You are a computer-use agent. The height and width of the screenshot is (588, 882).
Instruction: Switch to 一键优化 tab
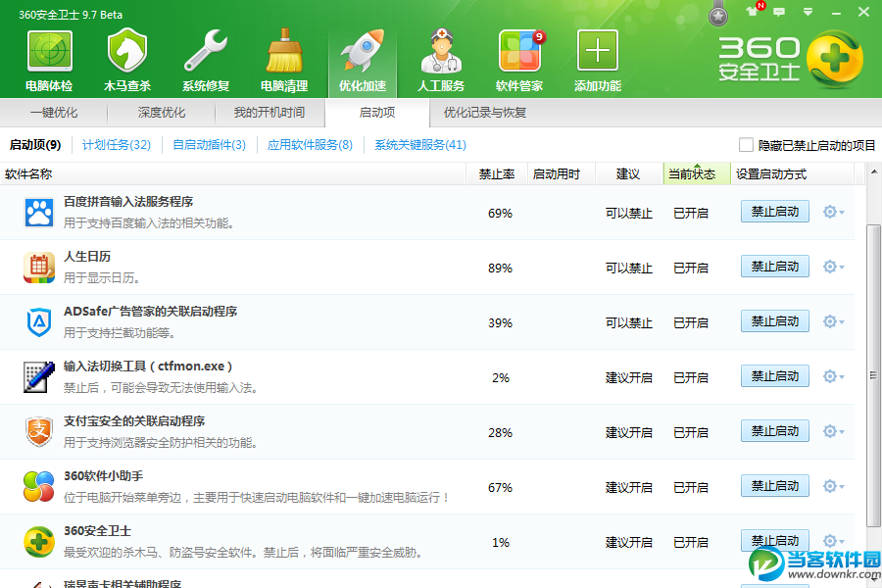coord(54,113)
